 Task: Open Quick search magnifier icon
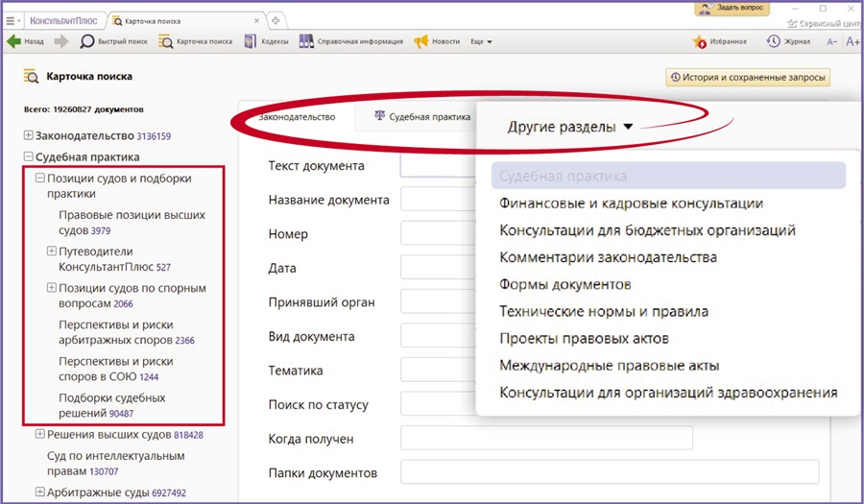tap(87, 41)
